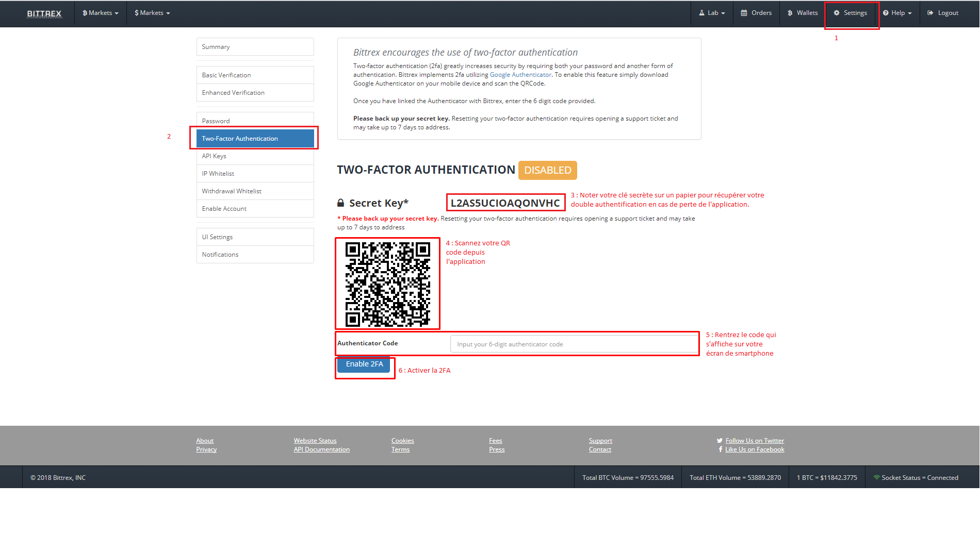Image resolution: width=980 pixels, height=534 pixels.
Task: Go to Basic Verification
Action: click(255, 75)
